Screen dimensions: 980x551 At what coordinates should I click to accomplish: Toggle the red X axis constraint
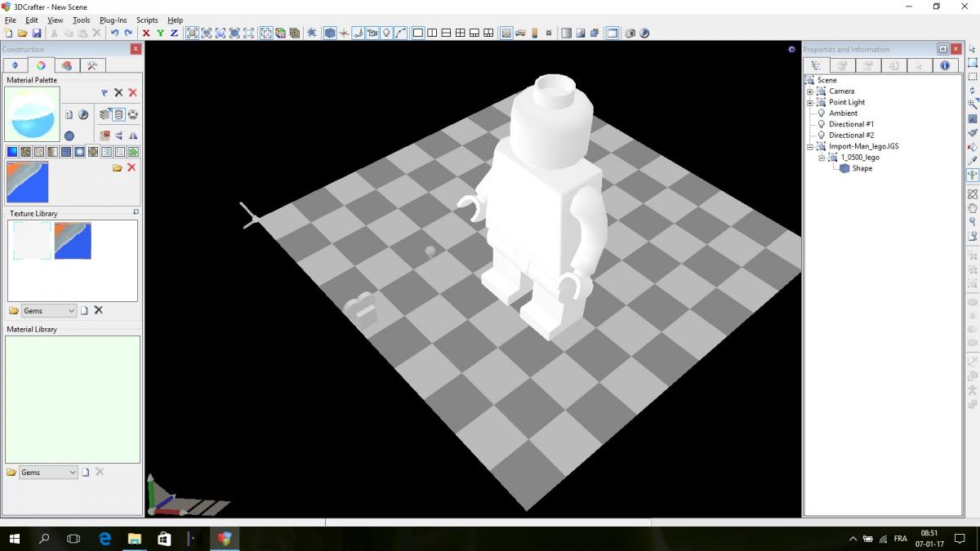[x=146, y=33]
